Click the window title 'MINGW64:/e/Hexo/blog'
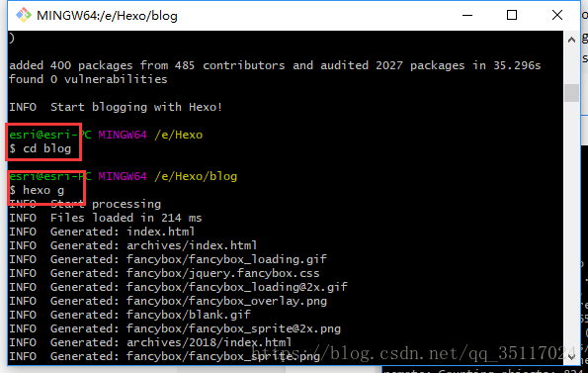588x373 pixels. (x=107, y=16)
